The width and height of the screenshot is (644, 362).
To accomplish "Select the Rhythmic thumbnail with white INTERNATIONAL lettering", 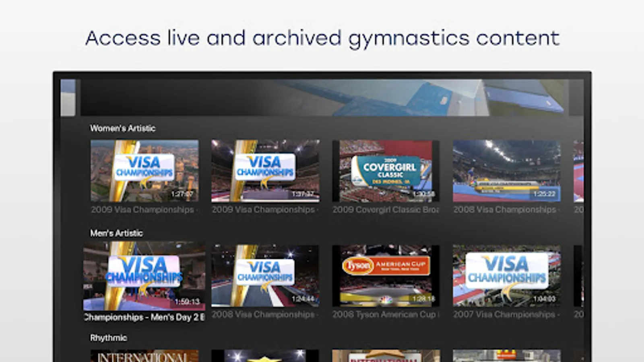I will 144,356.
